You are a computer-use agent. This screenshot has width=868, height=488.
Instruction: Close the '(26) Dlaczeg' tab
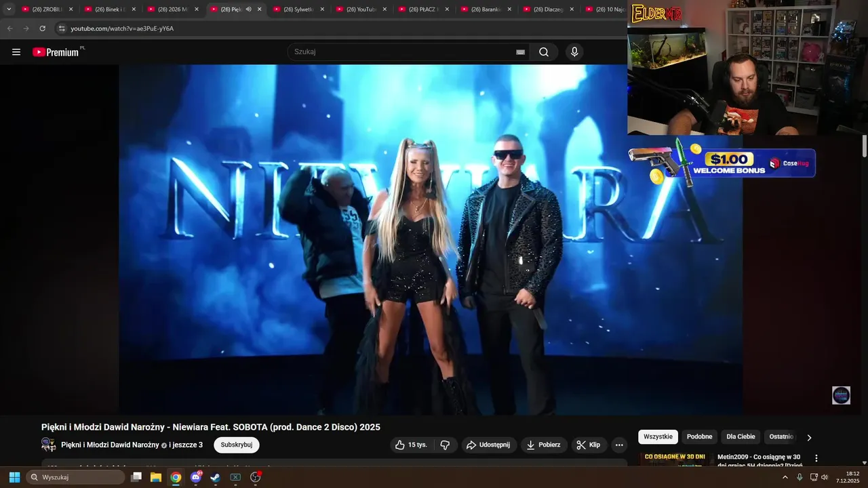pyautogui.click(x=572, y=9)
